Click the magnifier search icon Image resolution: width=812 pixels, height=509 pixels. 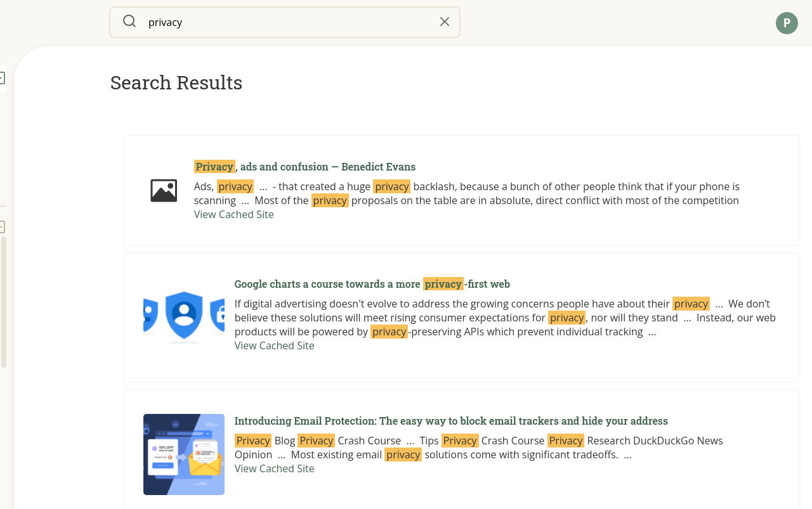pyautogui.click(x=129, y=22)
